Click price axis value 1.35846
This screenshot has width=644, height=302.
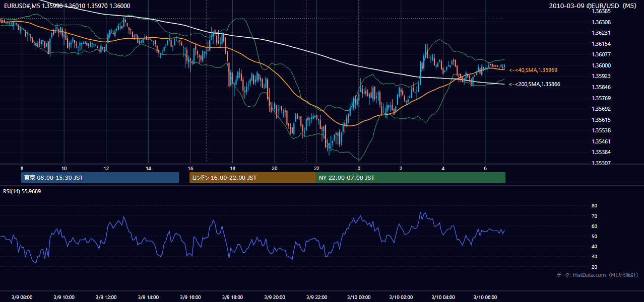(601, 87)
